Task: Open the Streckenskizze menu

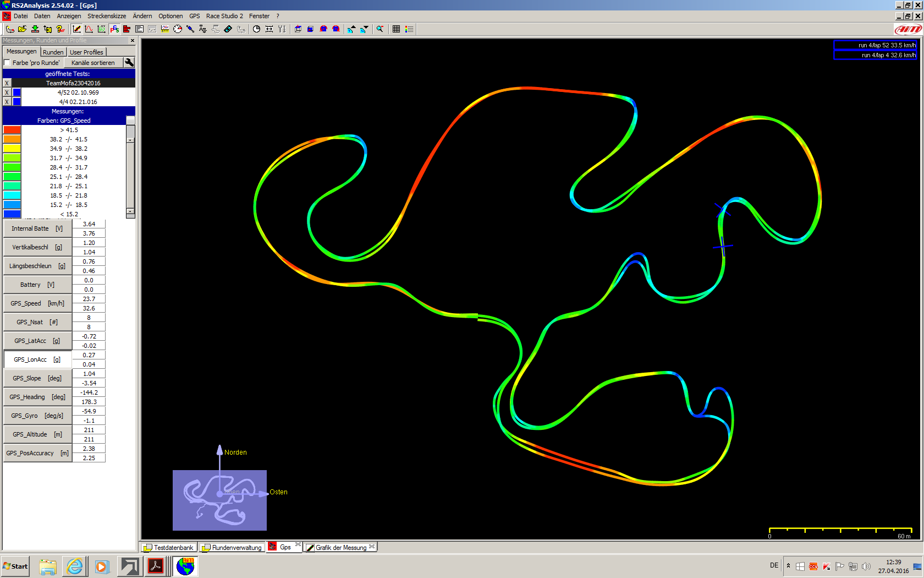Action: (107, 16)
